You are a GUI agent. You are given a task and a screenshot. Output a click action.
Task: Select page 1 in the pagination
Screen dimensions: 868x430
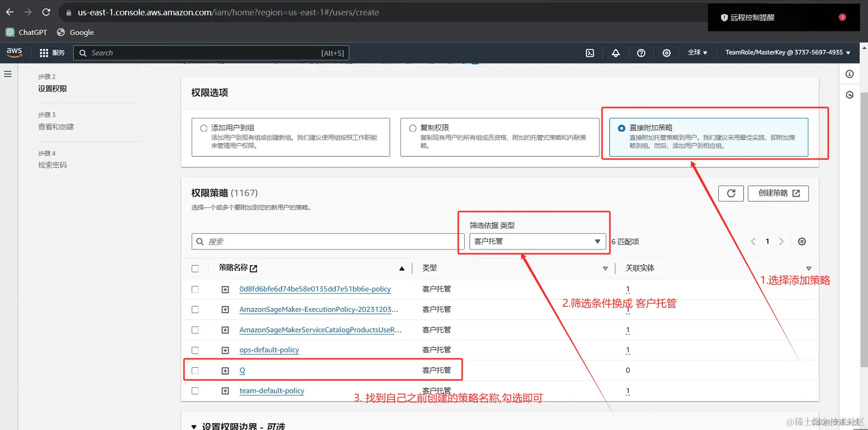(767, 242)
